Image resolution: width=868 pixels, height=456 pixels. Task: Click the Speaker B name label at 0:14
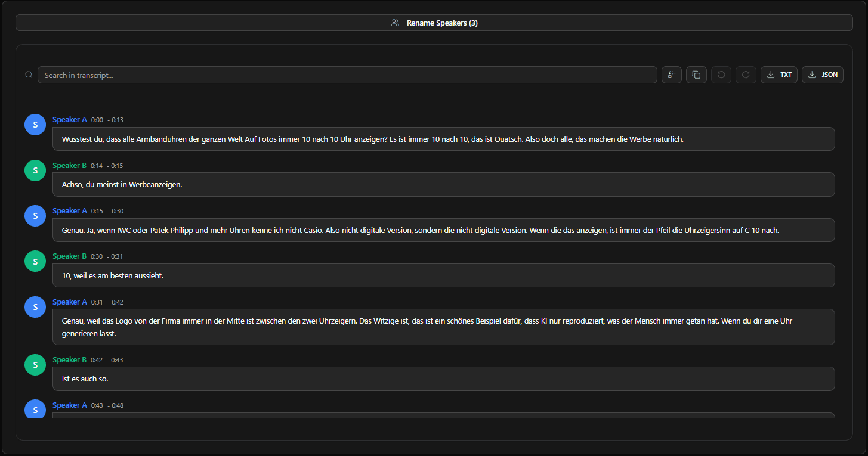click(69, 165)
